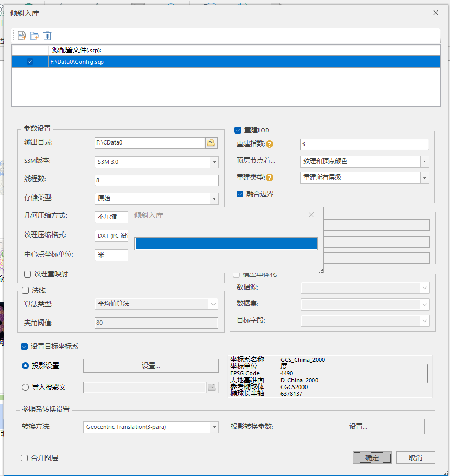
Task: Click the add file icon in toolbar
Action: [22, 36]
